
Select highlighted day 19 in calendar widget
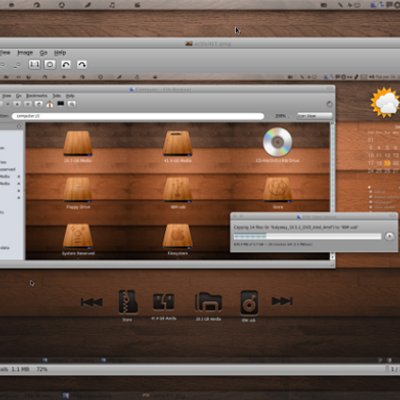click(387, 163)
